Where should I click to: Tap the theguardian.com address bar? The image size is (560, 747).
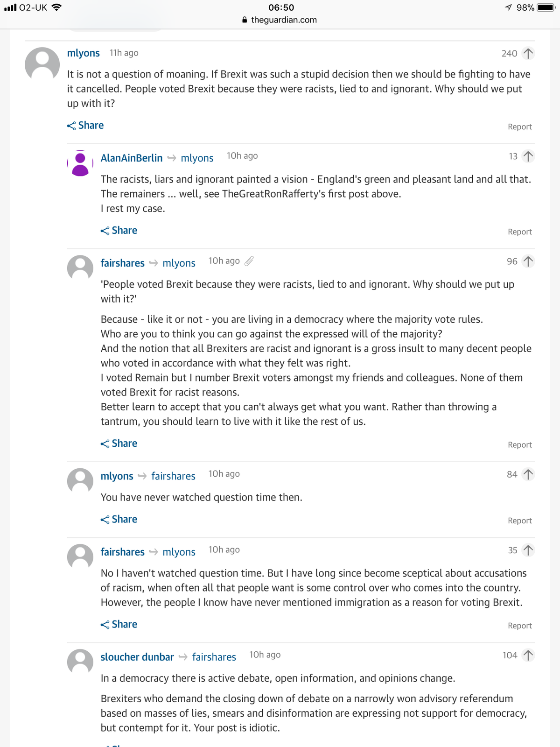(x=280, y=20)
